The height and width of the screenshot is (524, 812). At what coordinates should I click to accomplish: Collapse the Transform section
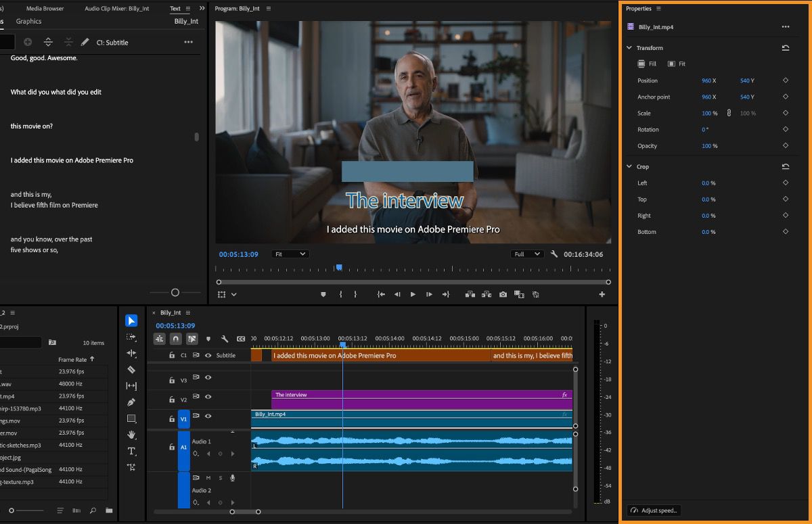[629, 47]
